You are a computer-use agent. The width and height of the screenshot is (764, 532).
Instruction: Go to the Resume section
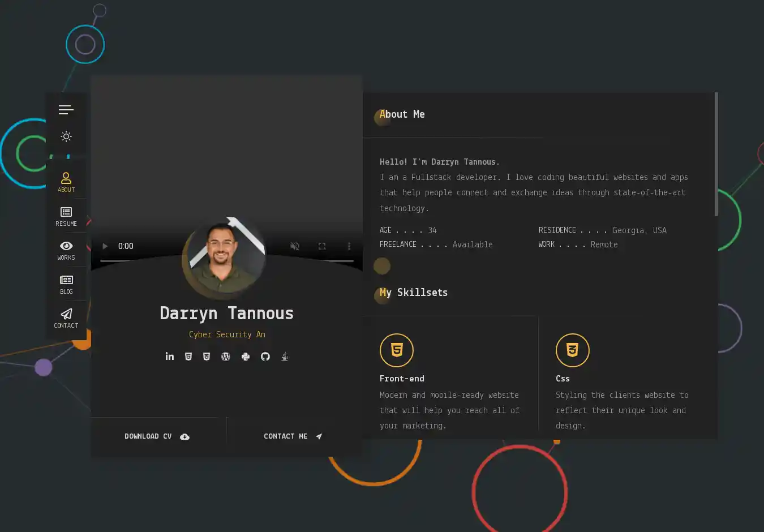pyautogui.click(x=66, y=216)
